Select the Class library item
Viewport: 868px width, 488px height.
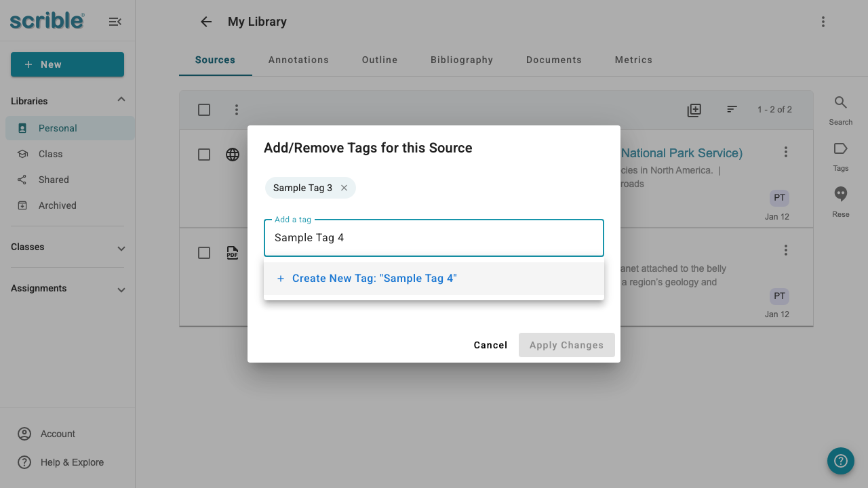pyautogui.click(x=70, y=154)
